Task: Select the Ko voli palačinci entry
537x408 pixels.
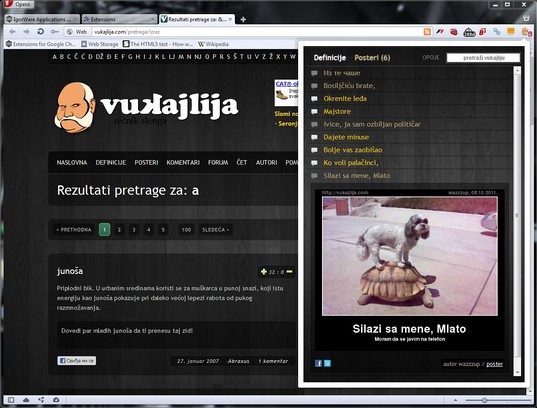Action: tap(351, 163)
